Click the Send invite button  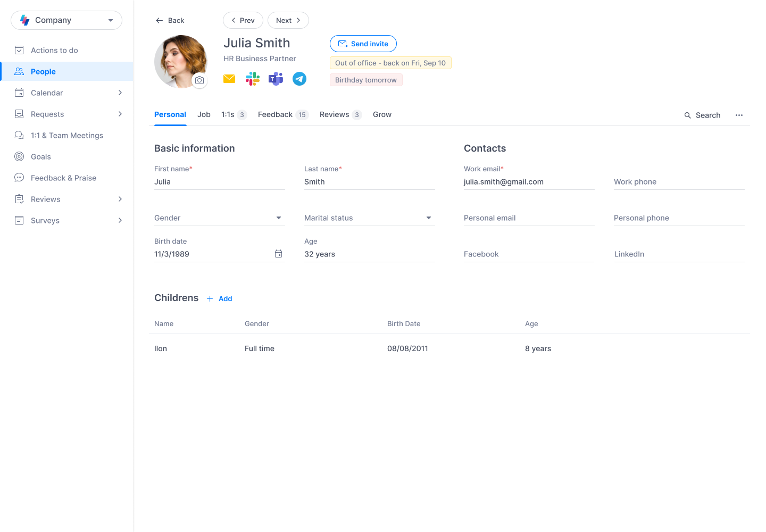tap(363, 44)
